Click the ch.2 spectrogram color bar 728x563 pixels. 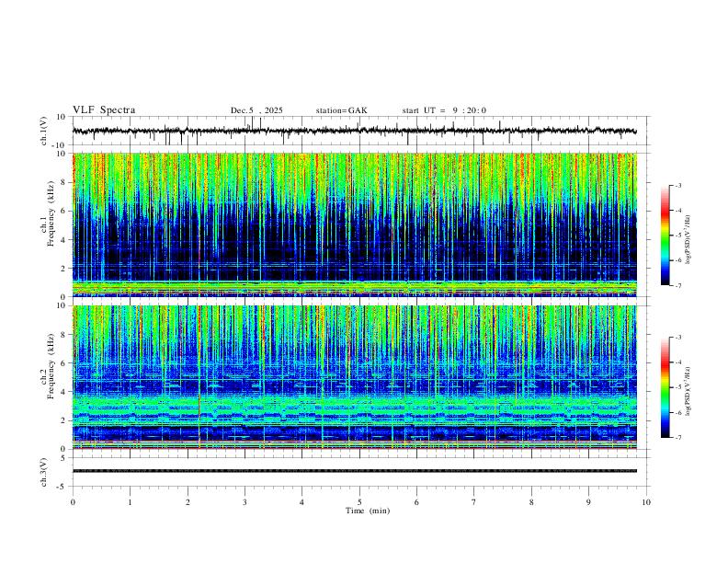click(x=665, y=387)
